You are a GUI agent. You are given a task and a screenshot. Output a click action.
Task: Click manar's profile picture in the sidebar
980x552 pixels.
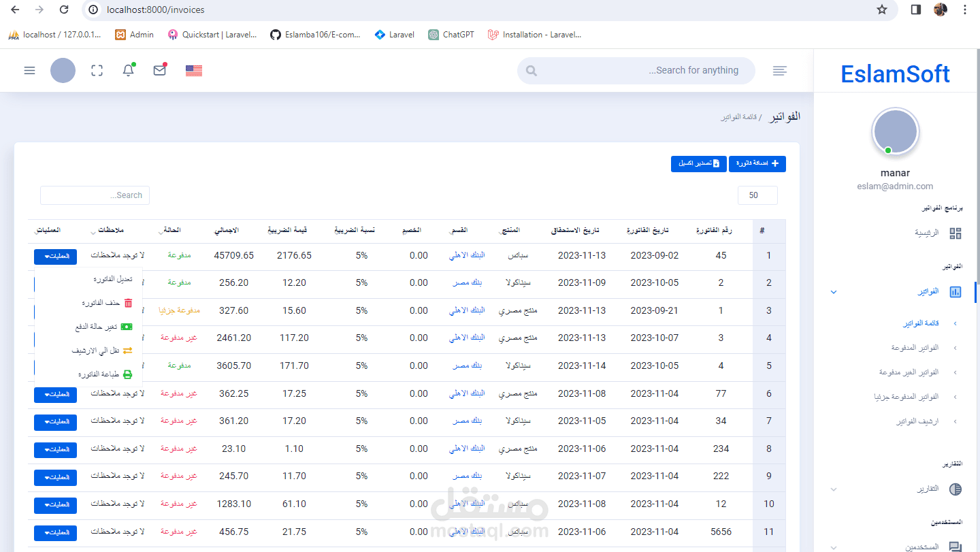896,132
